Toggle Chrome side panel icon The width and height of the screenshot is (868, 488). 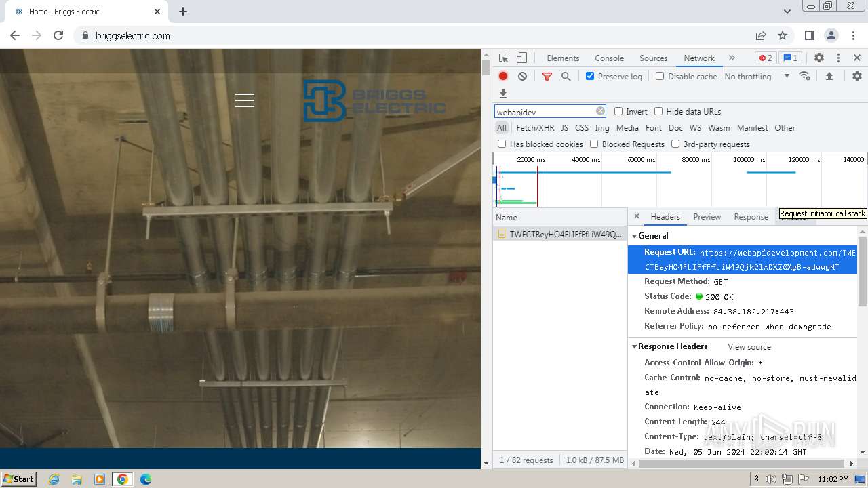810,35
